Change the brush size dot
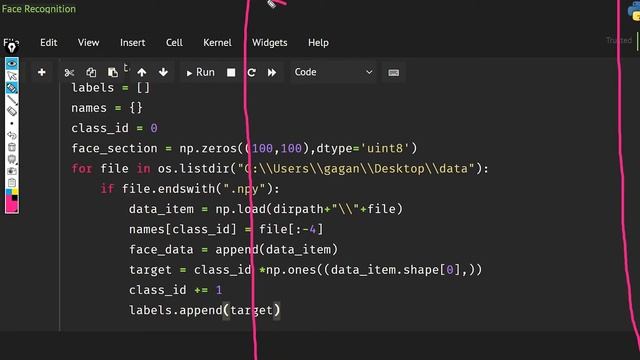Screen dimensions: 640x360 (x=12, y=123)
